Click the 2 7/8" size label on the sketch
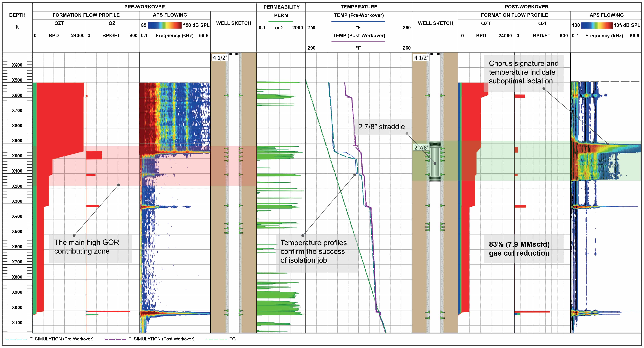Image resolution: width=644 pixels, height=348 pixels. point(421,148)
